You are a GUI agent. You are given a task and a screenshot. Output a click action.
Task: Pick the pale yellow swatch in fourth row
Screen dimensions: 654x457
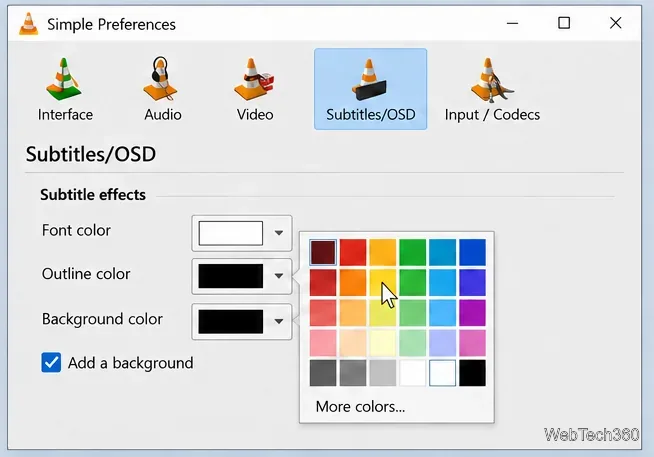click(x=382, y=343)
